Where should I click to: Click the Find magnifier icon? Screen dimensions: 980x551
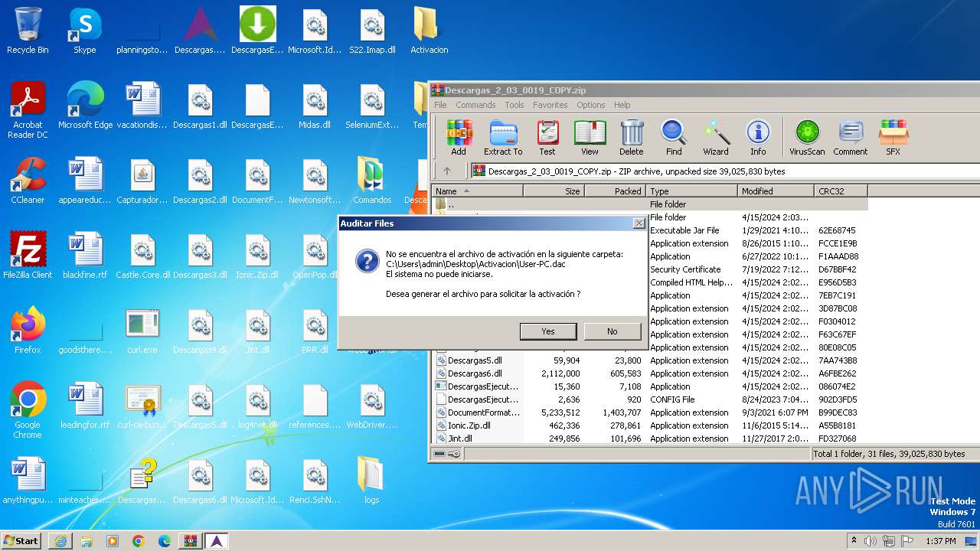[x=674, y=138]
